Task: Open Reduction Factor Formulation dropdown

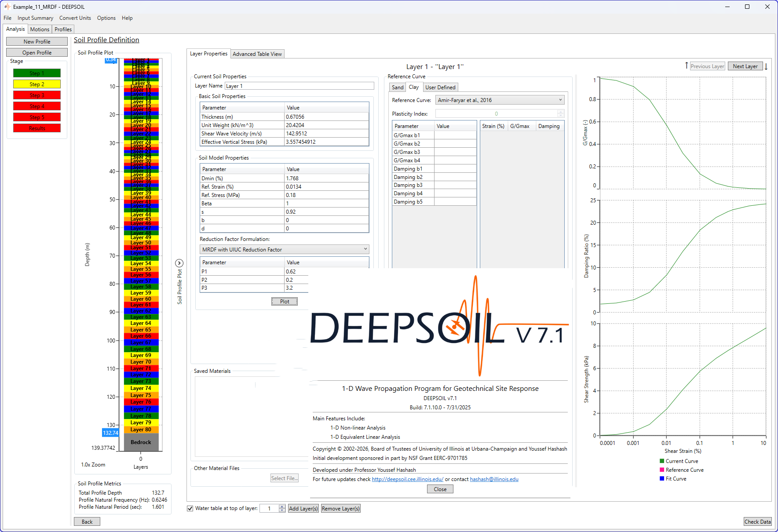Action: [284, 249]
